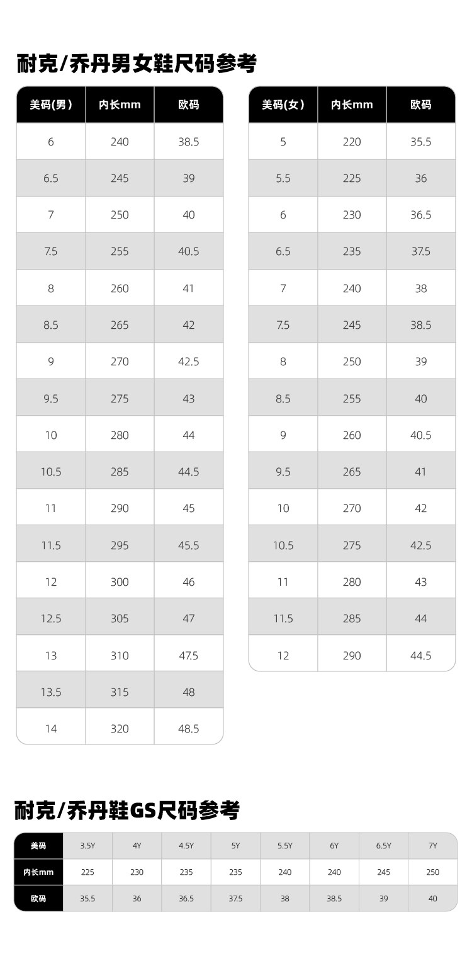472x980 pixels.
Task: Click the 美码(女) column header
Action: click(283, 105)
